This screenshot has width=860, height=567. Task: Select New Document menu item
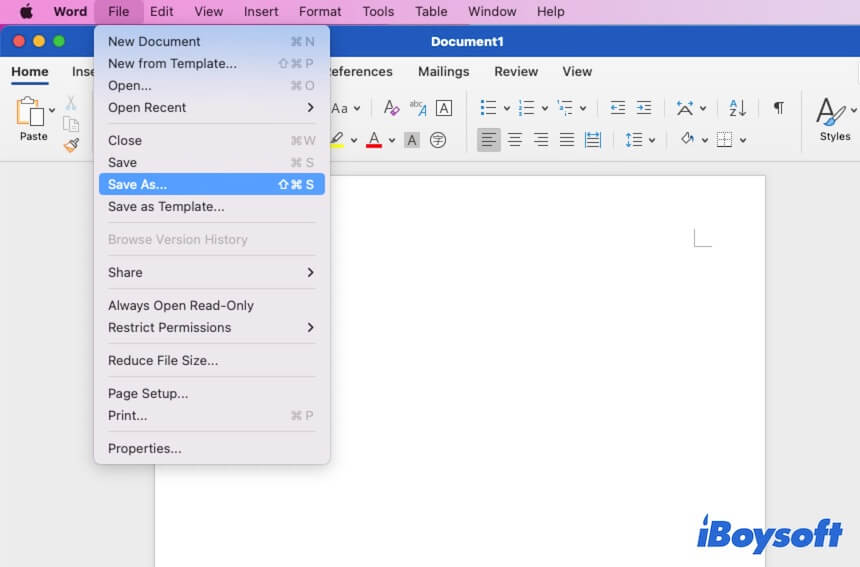(x=212, y=42)
